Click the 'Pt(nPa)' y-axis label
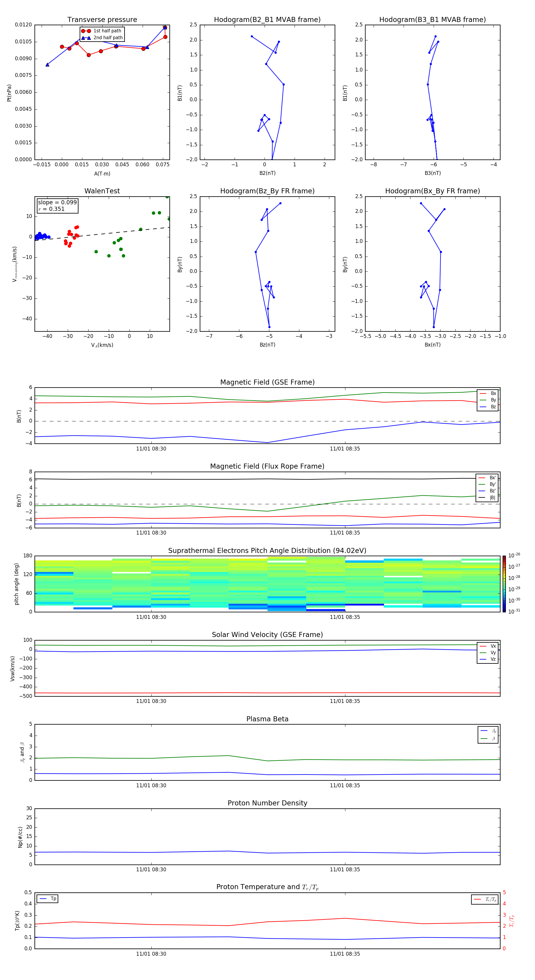Viewport: 535px width, 980px height. 9,92
